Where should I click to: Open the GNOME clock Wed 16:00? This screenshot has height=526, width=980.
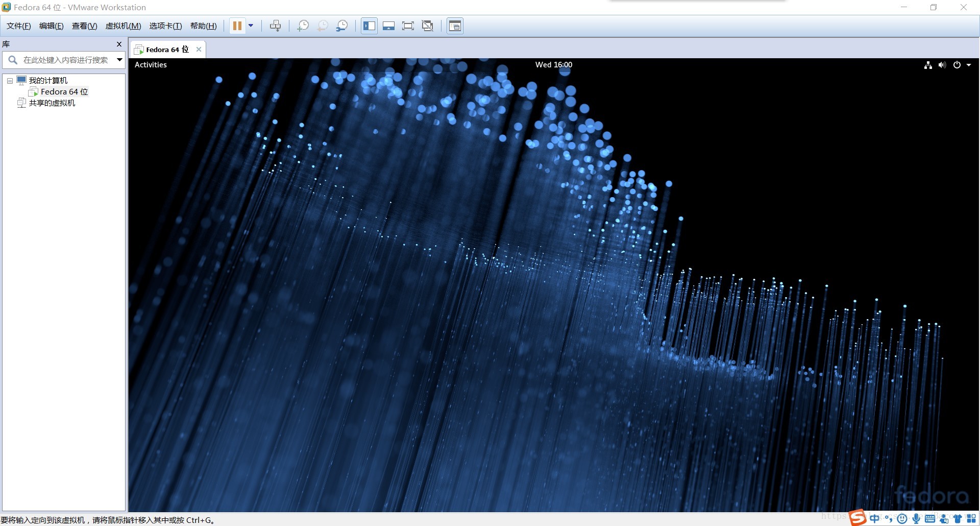554,65
